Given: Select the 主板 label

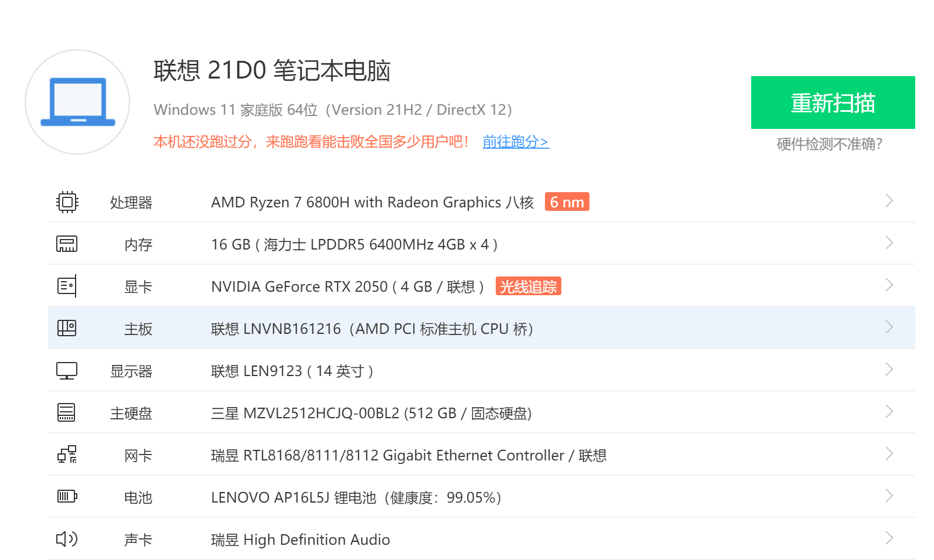Looking at the screenshot, I should coord(138,329).
